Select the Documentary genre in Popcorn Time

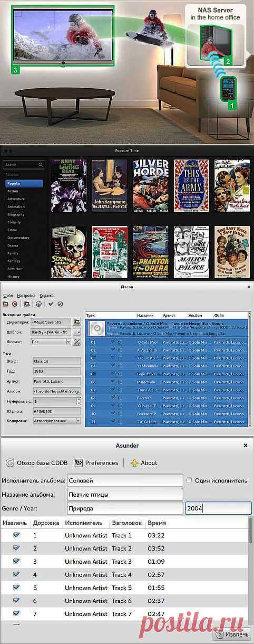tap(18, 238)
